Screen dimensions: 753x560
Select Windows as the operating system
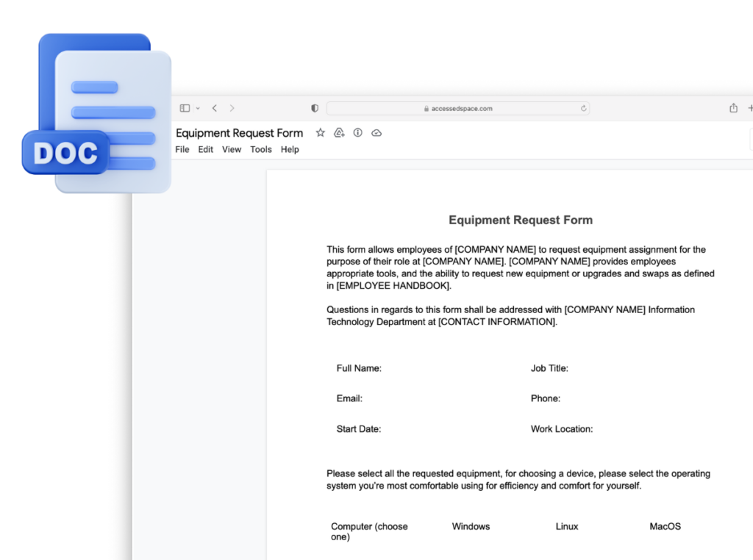(x=471, y=526)
